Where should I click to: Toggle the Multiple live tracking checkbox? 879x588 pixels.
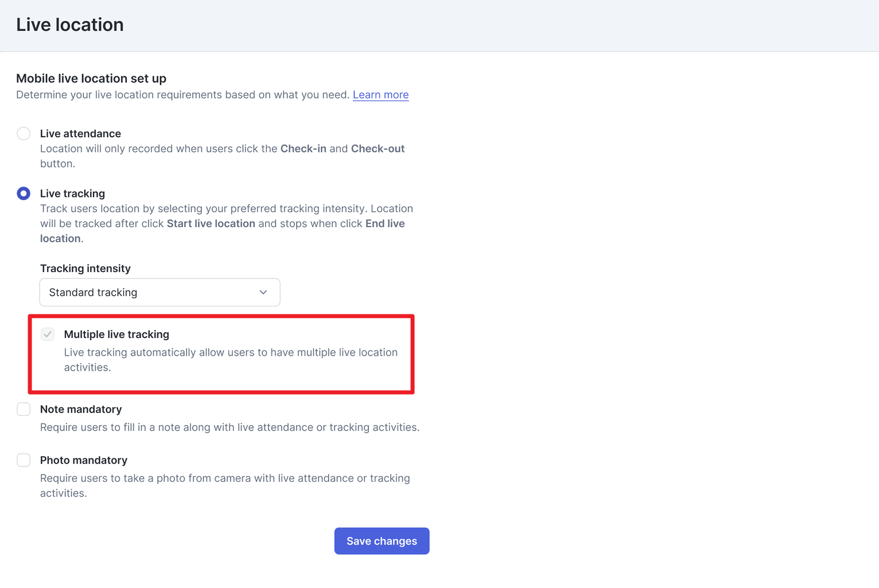pos(48,334)
